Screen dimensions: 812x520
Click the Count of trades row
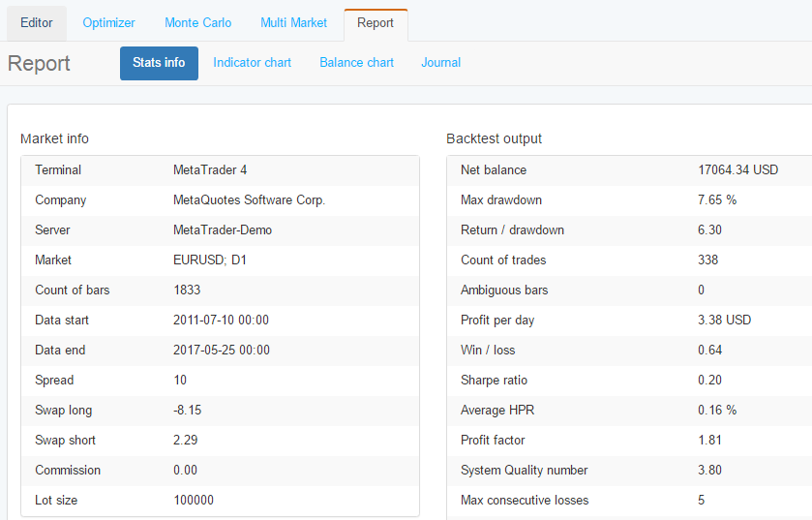pos(629,260)
